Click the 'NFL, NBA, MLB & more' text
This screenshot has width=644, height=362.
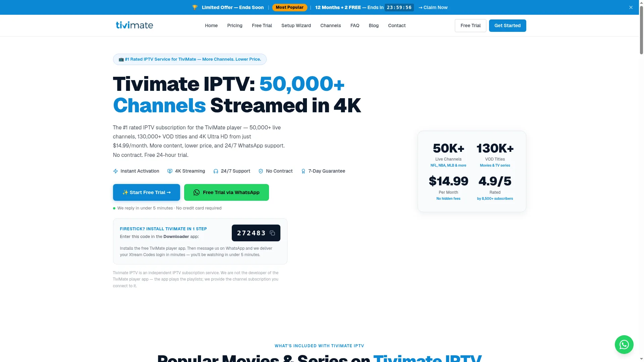coord(448,166)
